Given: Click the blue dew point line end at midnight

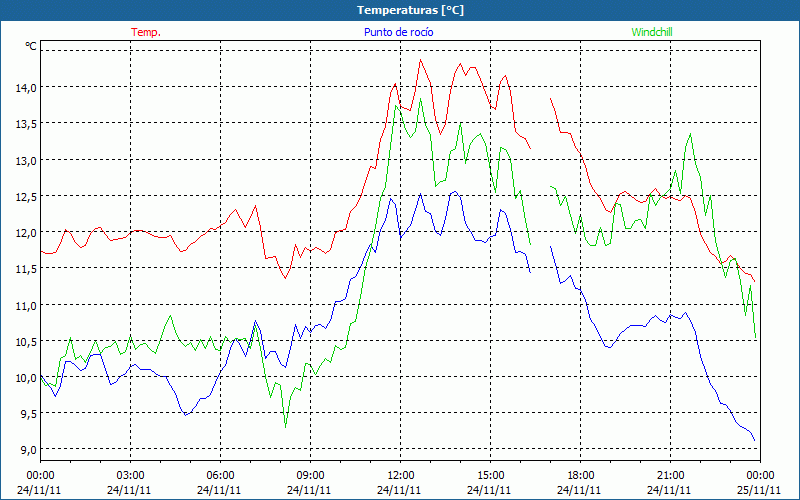Looking at the screenshot, I should (755, 440).
